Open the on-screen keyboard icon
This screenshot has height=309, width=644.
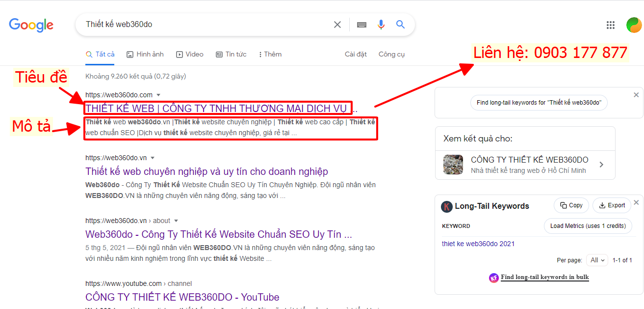361,25
